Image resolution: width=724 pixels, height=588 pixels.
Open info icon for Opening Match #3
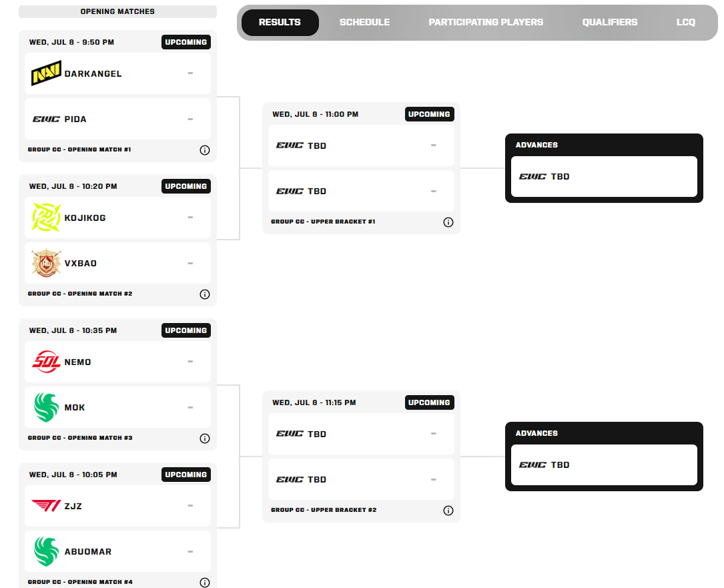click(x=205, y=438)
